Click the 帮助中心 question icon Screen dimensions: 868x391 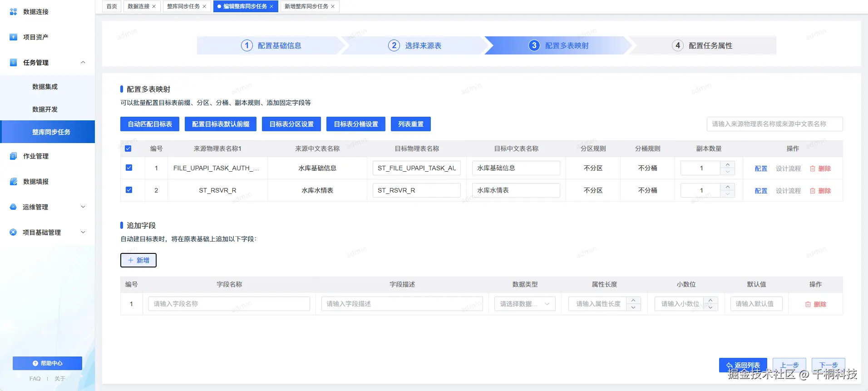tap(35, 363)
